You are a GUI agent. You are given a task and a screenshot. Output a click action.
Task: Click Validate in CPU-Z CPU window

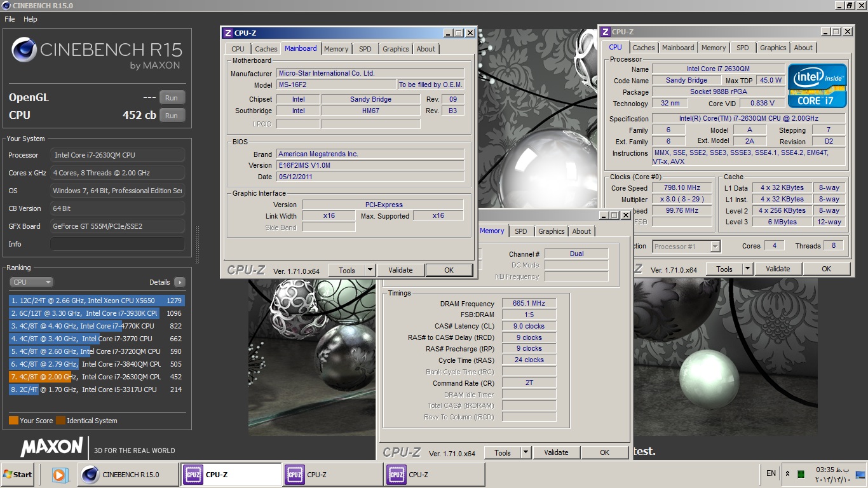pyautogui.click(x=778, y=269)
